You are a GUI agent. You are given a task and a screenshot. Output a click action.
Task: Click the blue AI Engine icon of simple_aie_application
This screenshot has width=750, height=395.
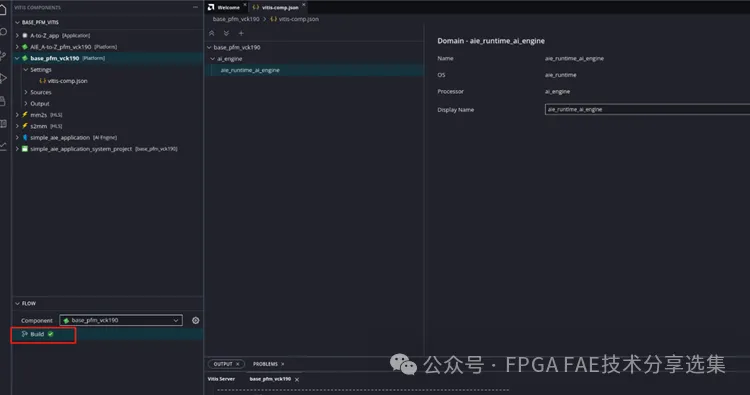coord(25,138)
